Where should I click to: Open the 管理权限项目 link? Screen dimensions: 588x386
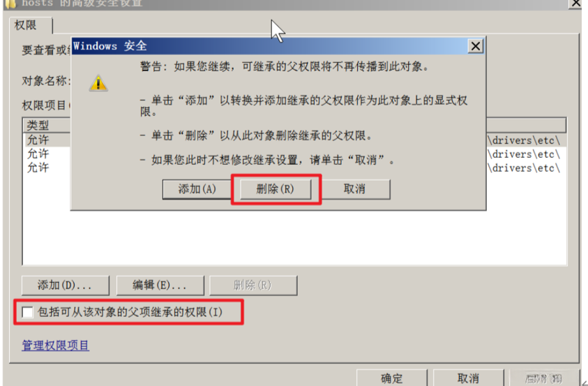[x=56, y=345]
